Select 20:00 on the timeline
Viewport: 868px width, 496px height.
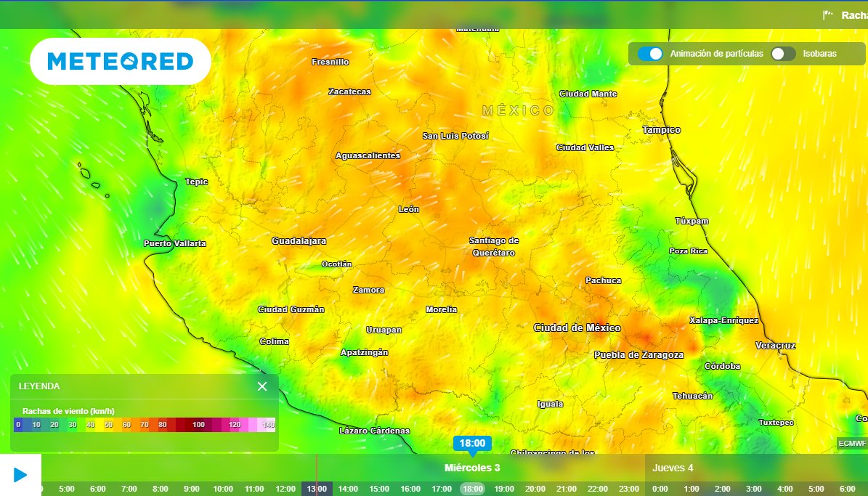coord(535,489)
